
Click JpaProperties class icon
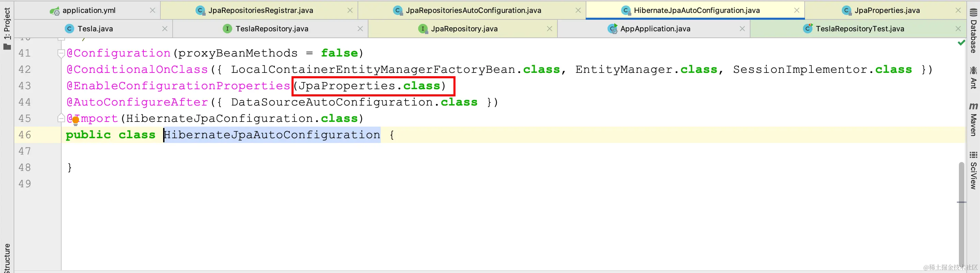(847, 11)
